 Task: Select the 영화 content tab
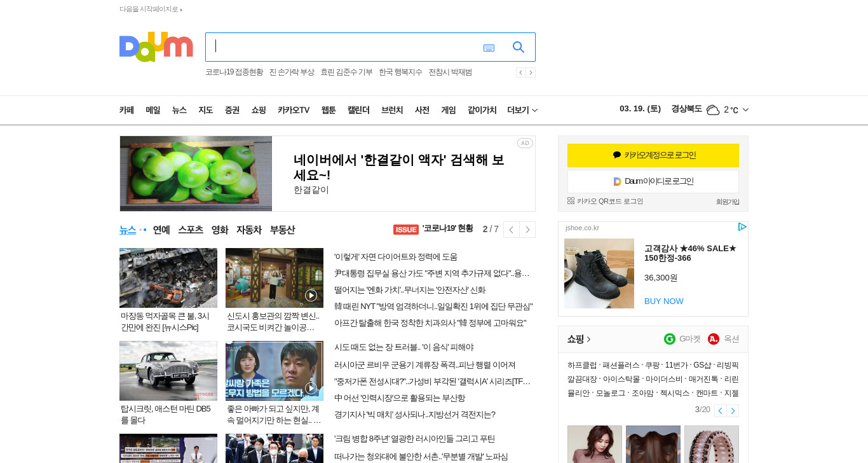[220, 230]
